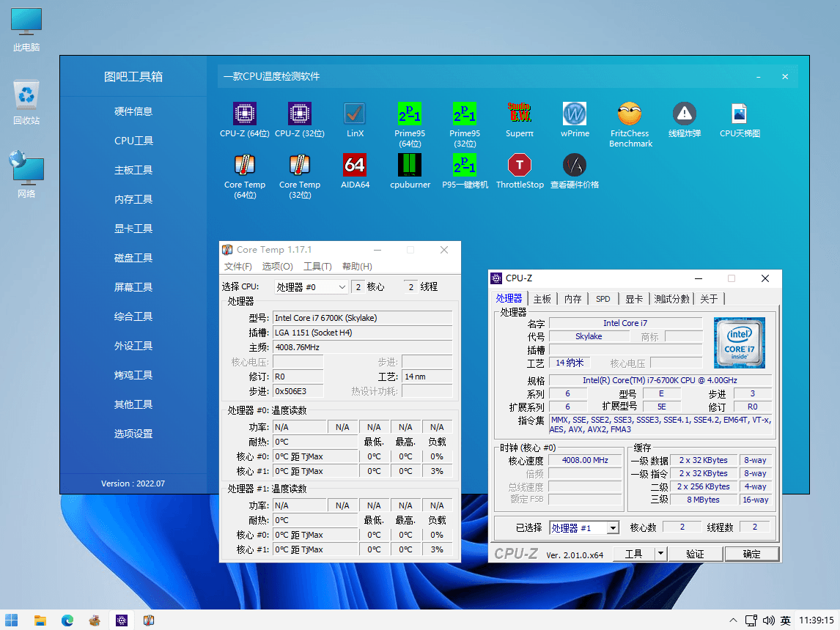The image size is (840, 630).
Task: Select 屏幕工具 in the sidebar
Action: [133, 287]
